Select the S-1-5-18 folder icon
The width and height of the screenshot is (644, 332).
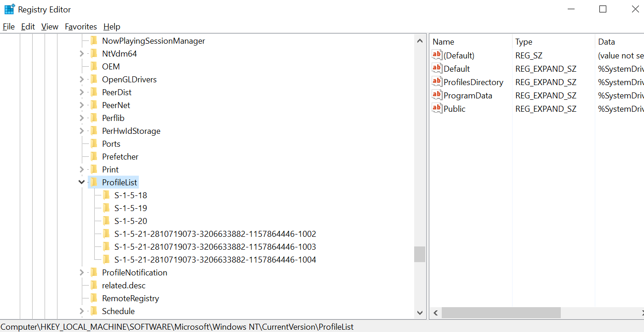tap(106, 195)
